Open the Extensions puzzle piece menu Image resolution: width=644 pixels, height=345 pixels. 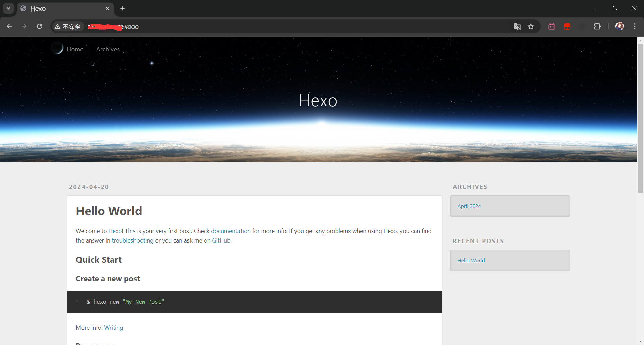597,26
